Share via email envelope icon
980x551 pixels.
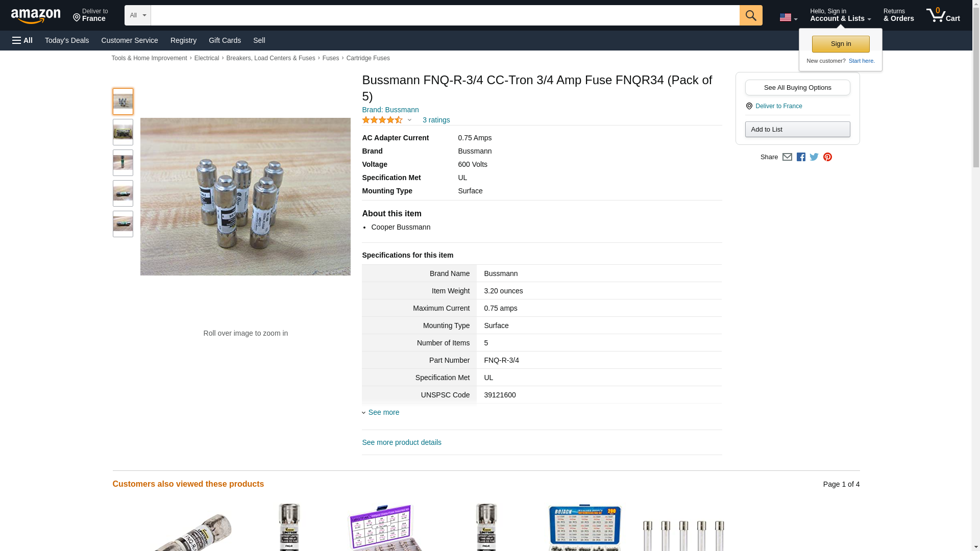tap(787, 157)
